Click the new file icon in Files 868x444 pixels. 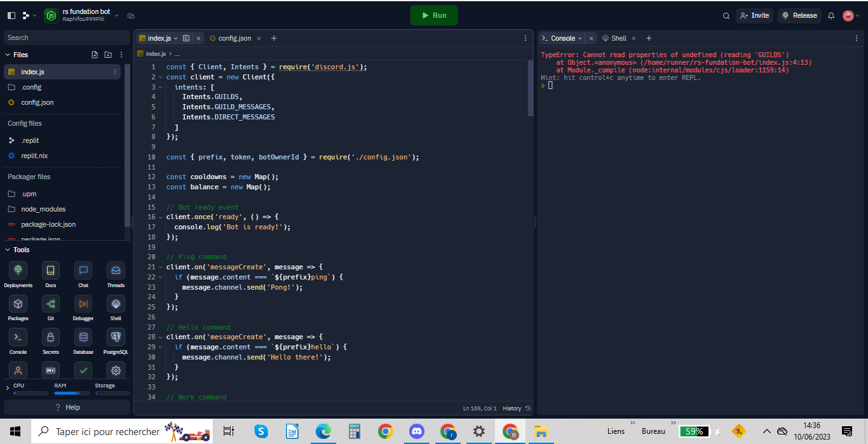(x=95, y=55)
